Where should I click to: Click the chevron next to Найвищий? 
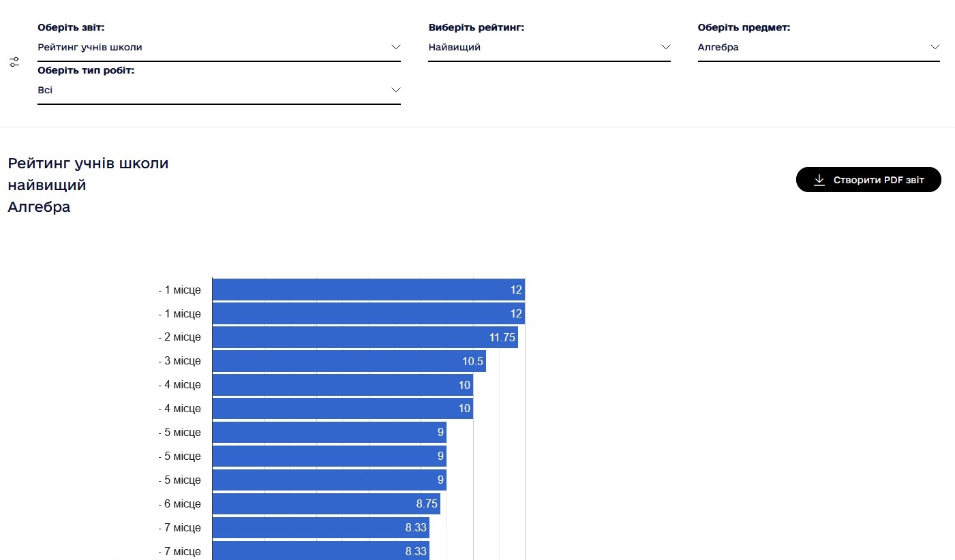tap(666, 47)
